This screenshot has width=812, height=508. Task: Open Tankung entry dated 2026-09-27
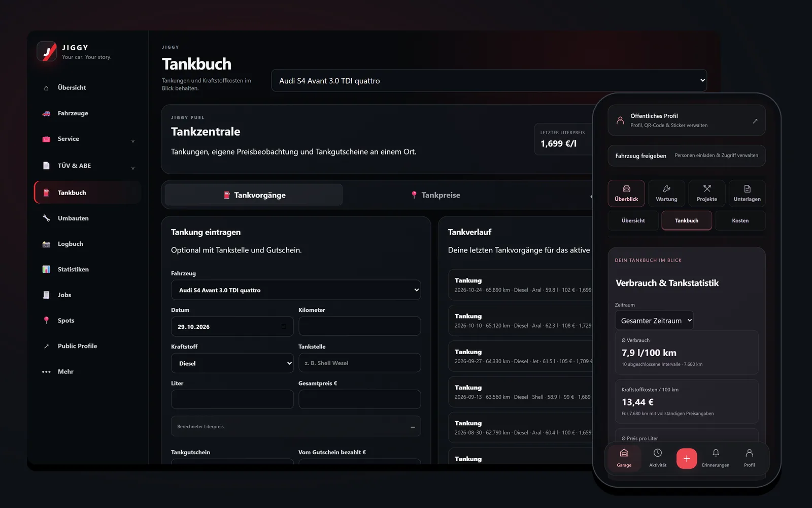(521, 356)
